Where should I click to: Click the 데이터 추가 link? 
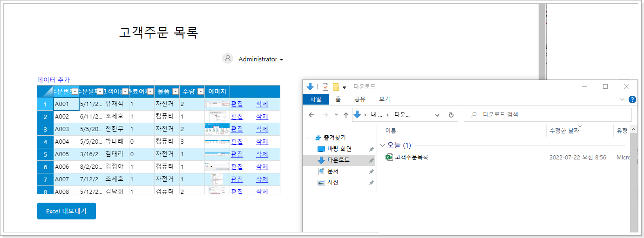pyautogui.click(x=54, y=80)
